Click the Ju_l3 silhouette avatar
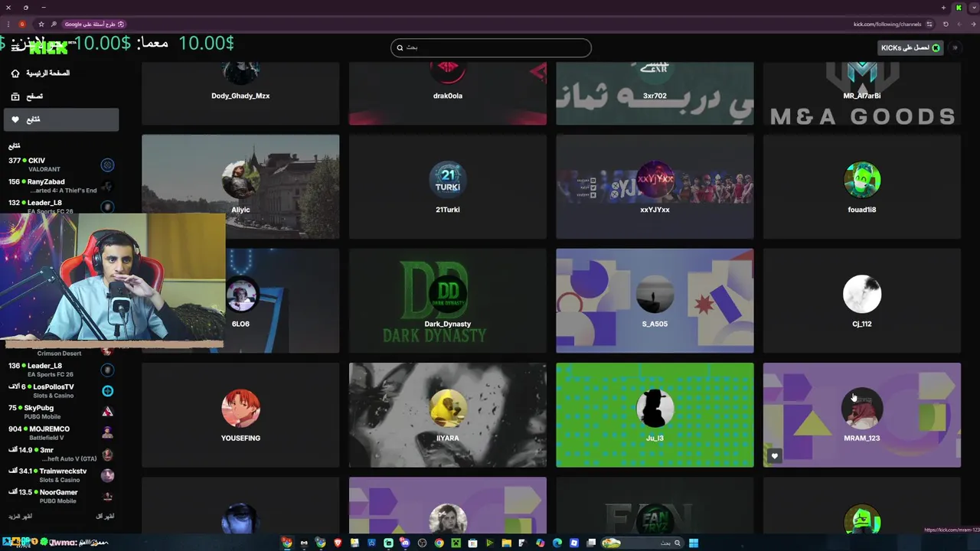The width and height of the screenshot is (980, 551). coord(655,408)
